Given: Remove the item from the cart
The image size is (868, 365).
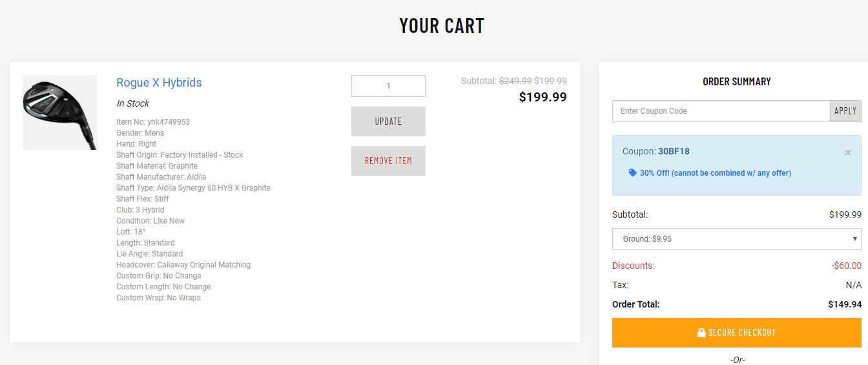Looking at the screenshot, I should [x=388, y=161].
